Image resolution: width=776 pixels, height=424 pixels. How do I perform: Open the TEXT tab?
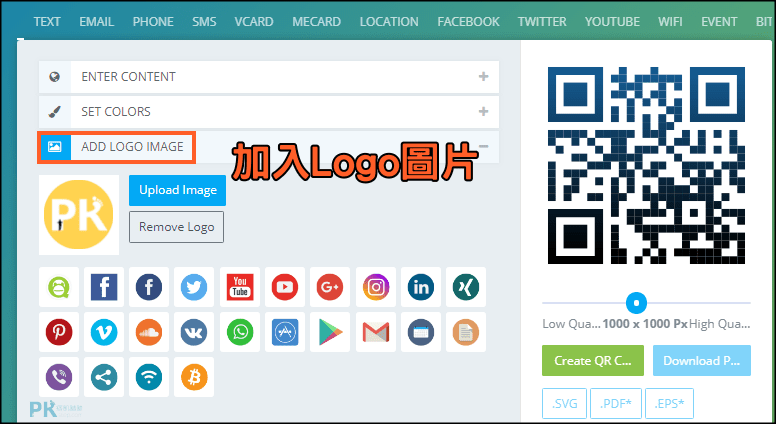47,22
